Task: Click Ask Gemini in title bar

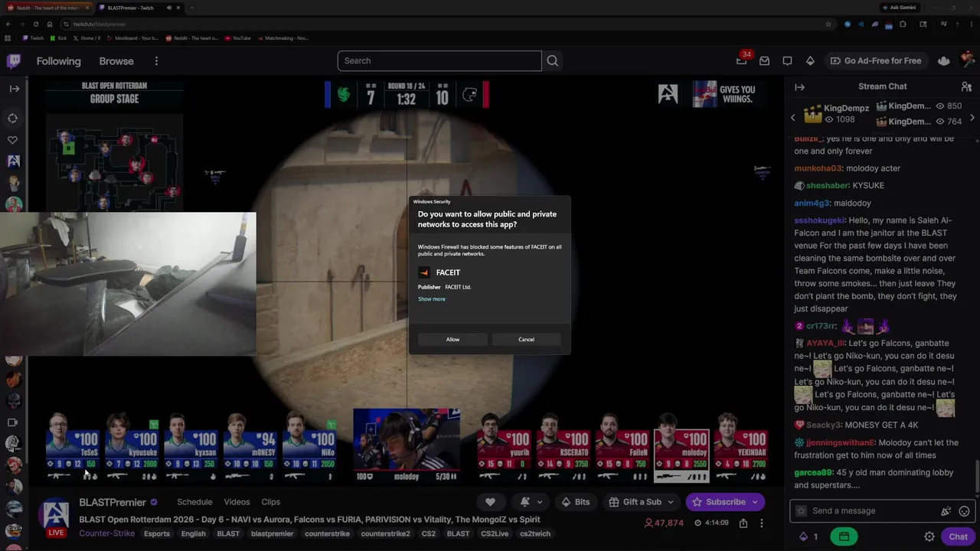Action: [900, 8]
